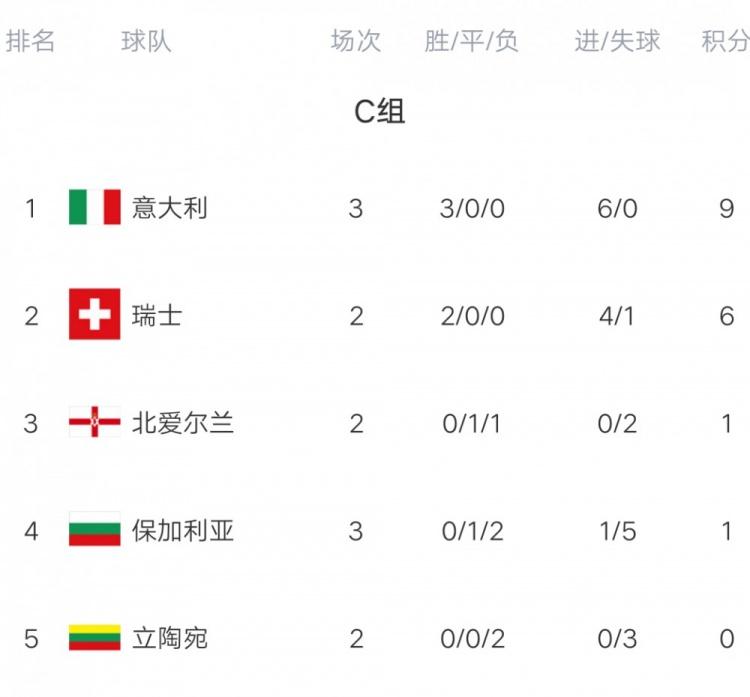Open the 瑞士 team name

tap(157, 316)
